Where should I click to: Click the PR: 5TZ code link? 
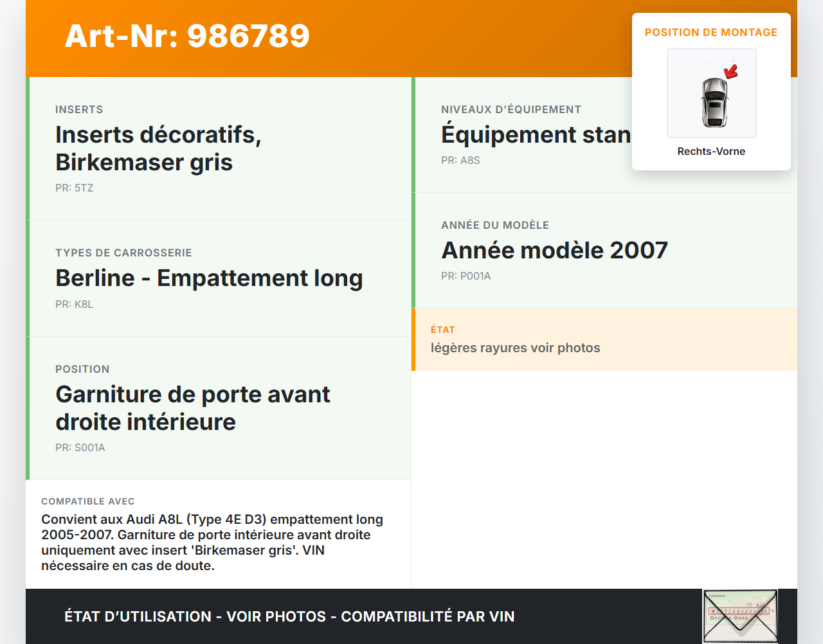point(75,188)
